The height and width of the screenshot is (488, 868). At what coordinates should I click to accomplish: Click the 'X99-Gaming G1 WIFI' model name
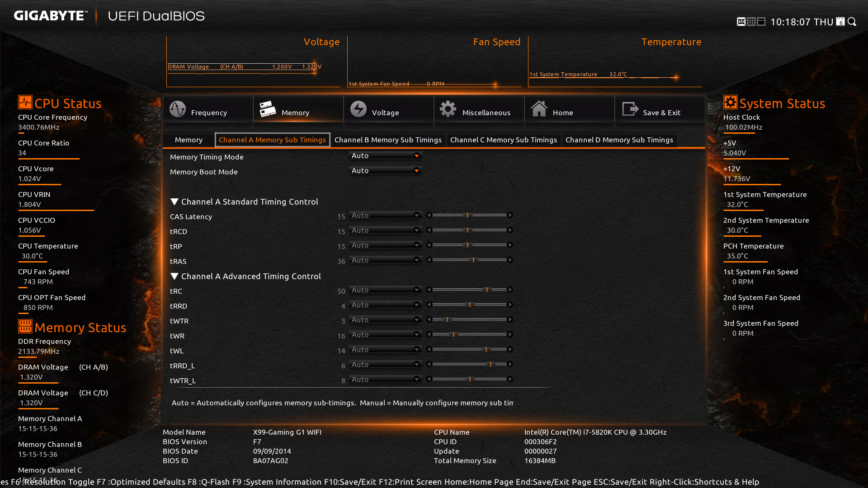(287, 432)
